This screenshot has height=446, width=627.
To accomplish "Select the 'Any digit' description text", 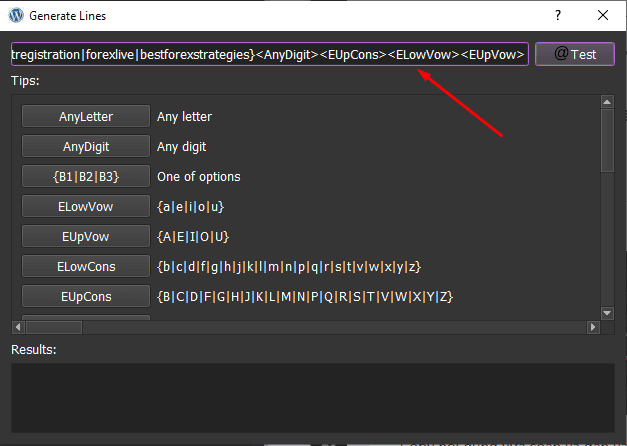I will (182, 147).
